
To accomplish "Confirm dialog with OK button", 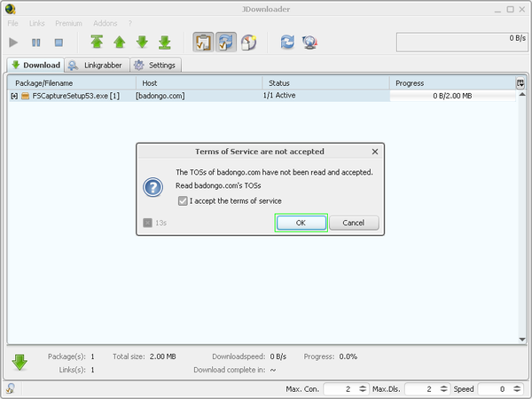I will pos(301,223).
